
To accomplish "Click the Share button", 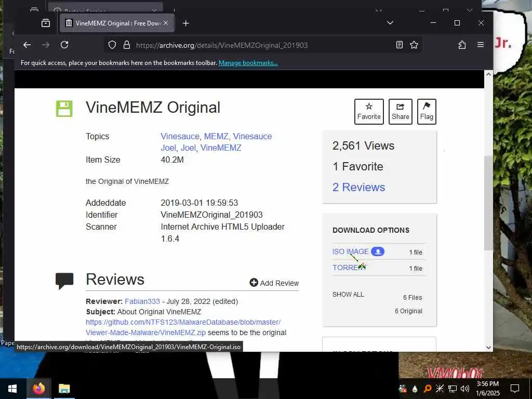I will (x=401, y=112).
